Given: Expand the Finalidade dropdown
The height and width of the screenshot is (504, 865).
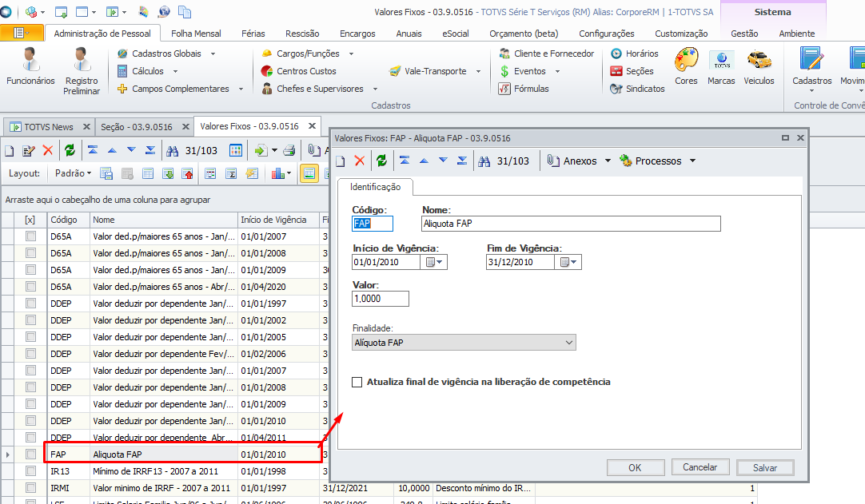Looking at the screenshot, I should 568,343.
